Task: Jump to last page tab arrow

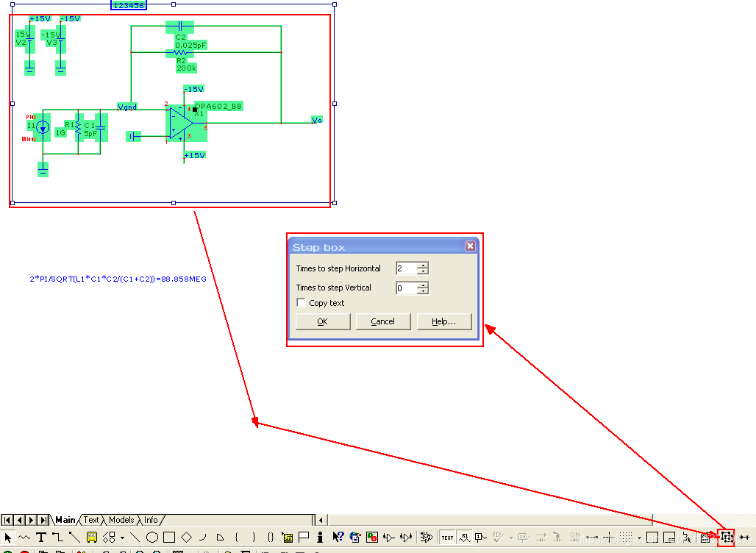Action: tap(43, 520)
